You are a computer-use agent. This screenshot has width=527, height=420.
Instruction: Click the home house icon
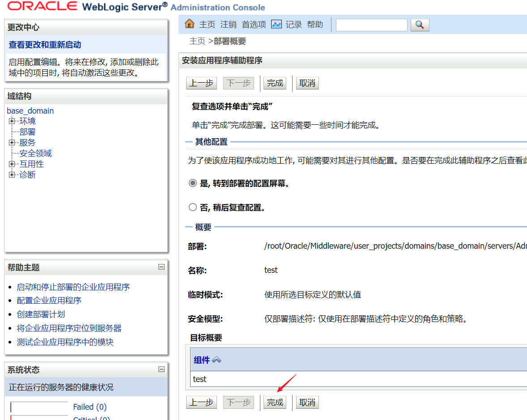point(190,24)
